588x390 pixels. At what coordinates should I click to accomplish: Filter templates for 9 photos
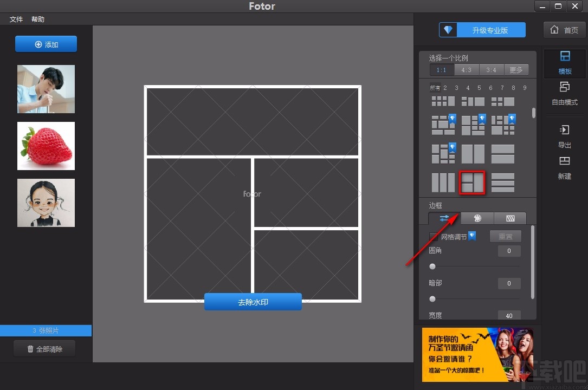(x=525, y=88)
